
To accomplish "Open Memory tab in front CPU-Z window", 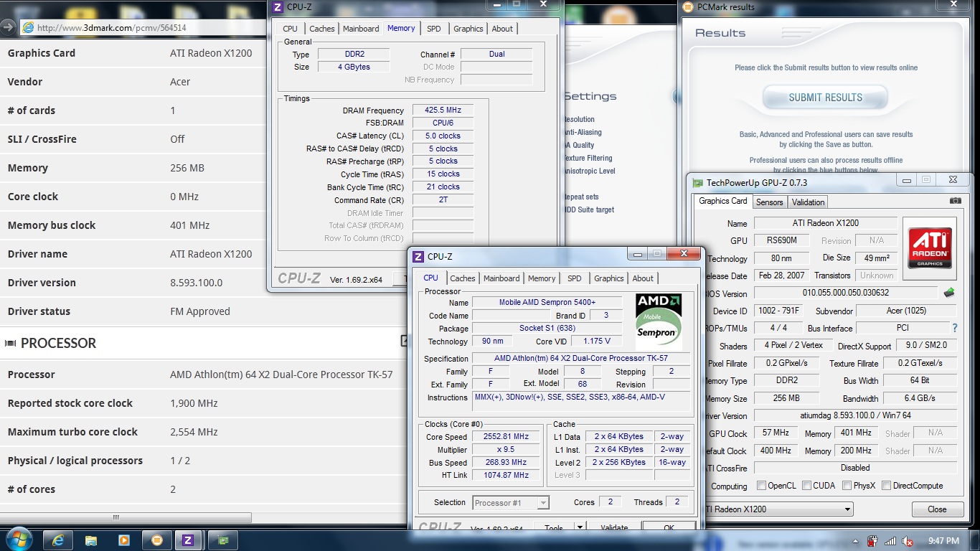I will pos(542,278).
